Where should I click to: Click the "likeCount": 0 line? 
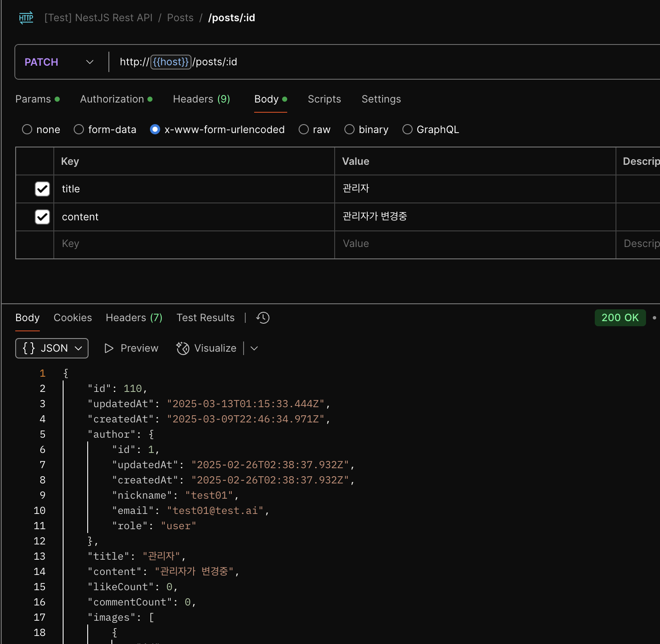pyautogui.click(x=133, y=587)
